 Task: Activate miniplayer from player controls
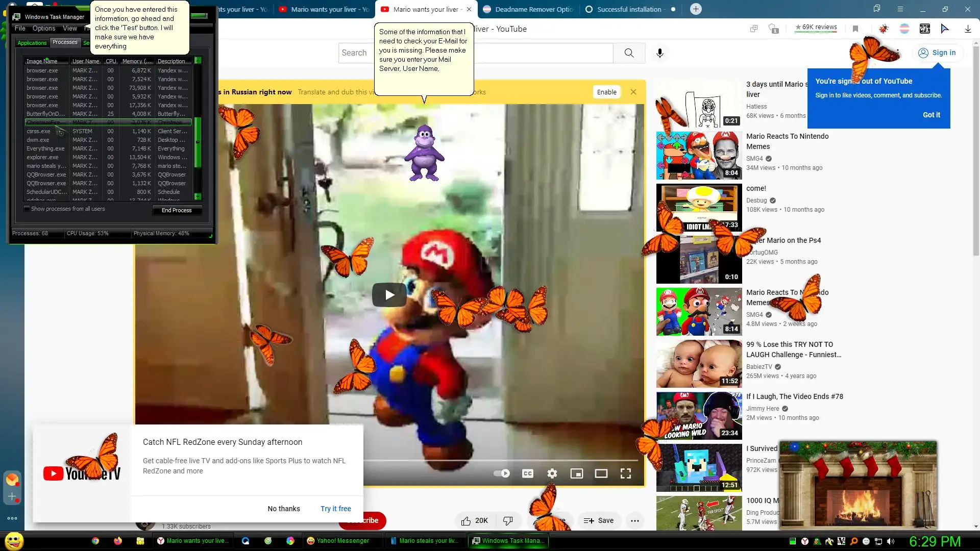[x=576, y=473]
